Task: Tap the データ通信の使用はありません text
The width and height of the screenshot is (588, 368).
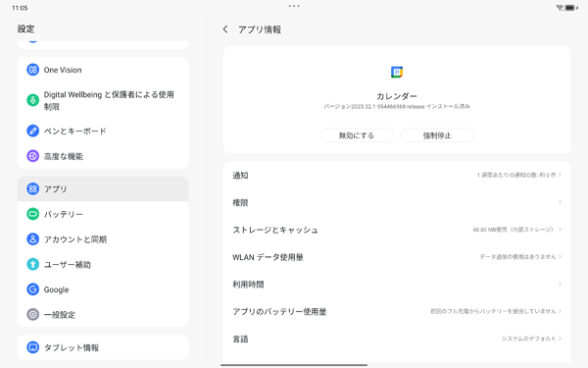Action: 517,256
